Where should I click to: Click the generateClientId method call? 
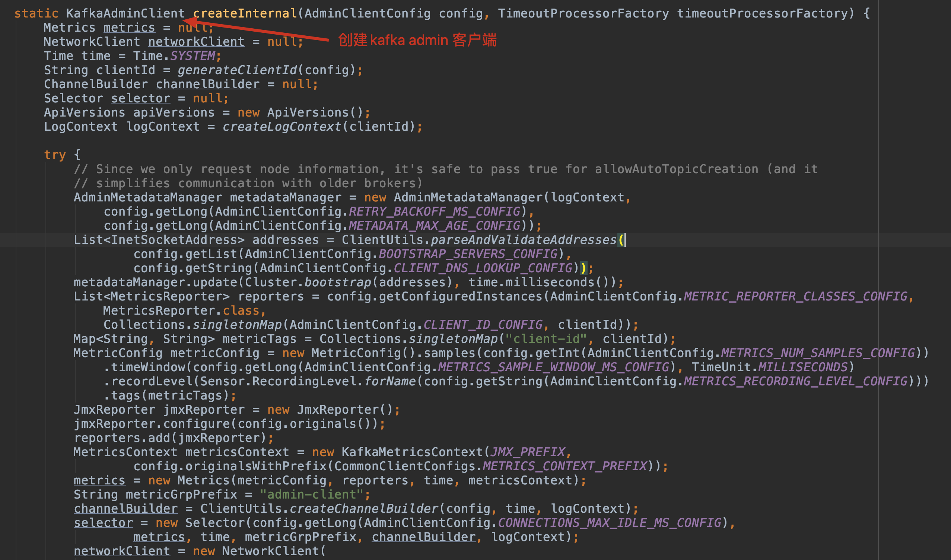click(x=237, y=70)
